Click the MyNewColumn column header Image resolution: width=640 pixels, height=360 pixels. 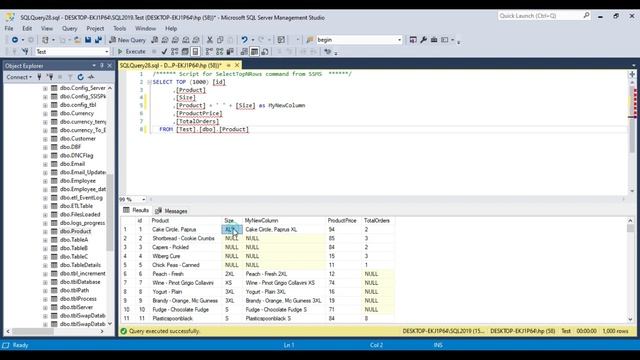point(261,220)
